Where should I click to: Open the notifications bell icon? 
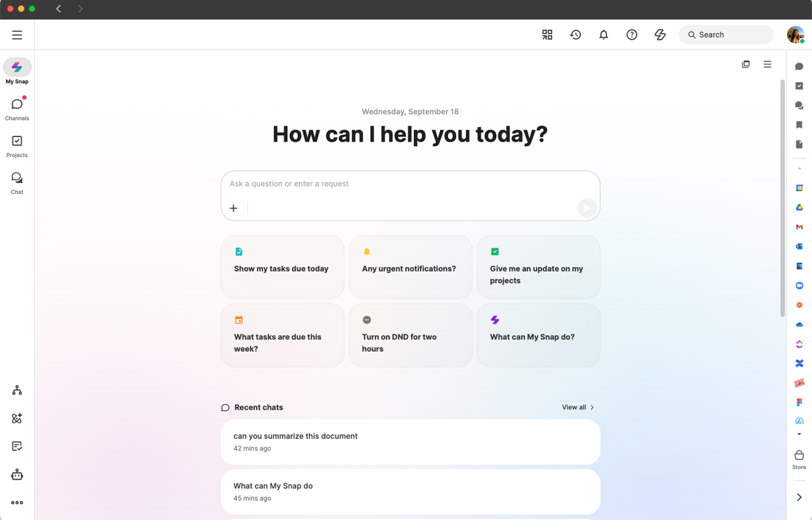click(x=604, y=35)
